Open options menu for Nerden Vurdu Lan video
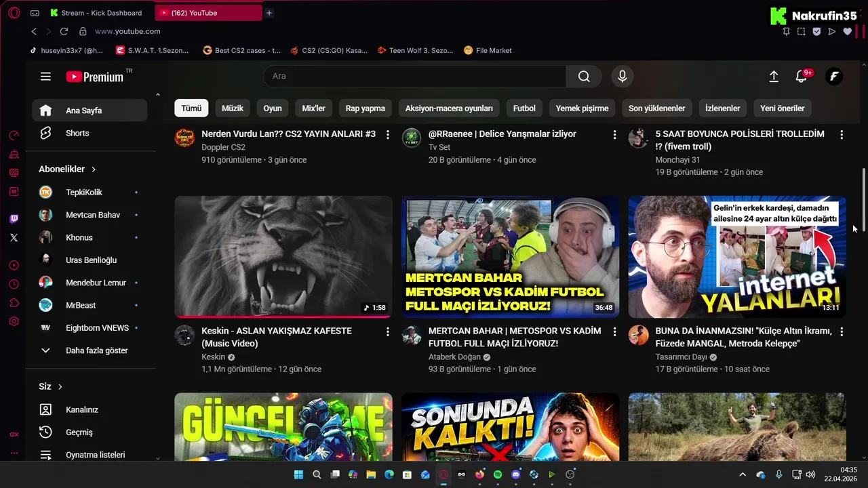 click(388, 134)
